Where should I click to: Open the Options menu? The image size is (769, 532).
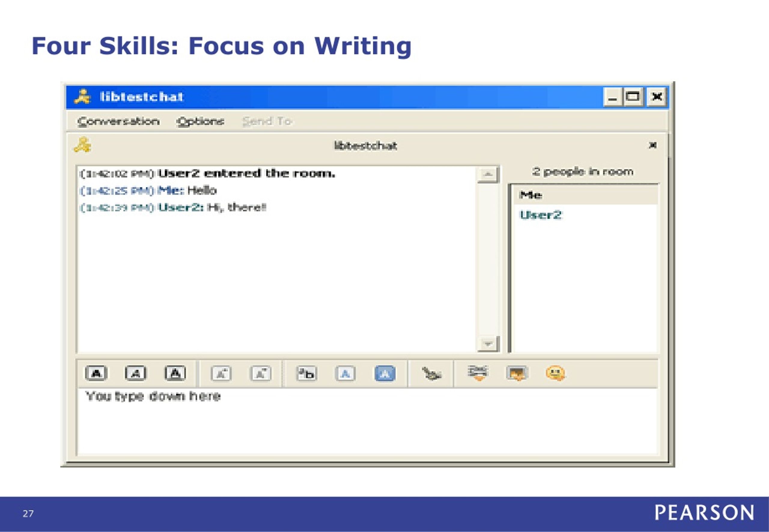(200, 121)
